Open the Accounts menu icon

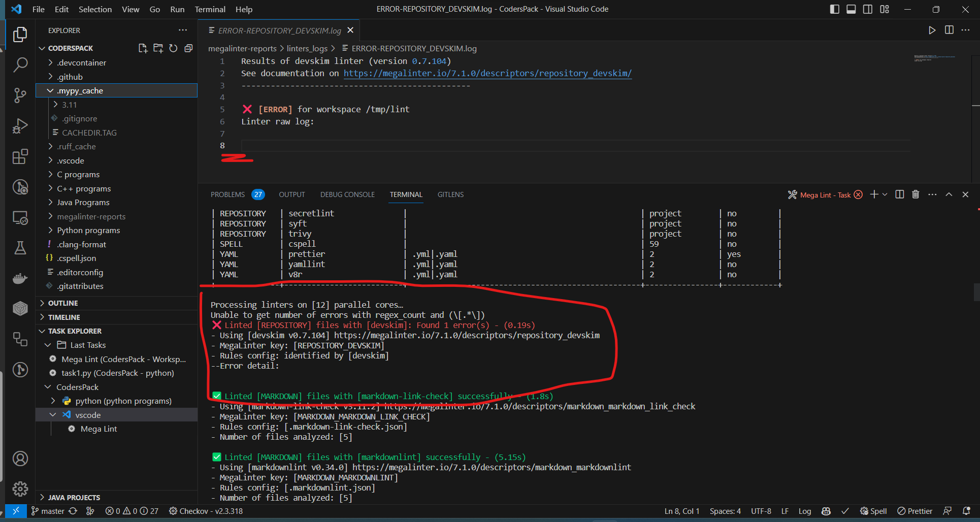20,459
